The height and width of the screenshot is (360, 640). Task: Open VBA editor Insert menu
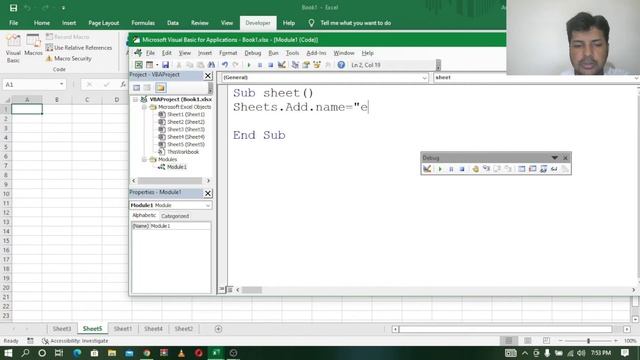pyautogui.click(x=205, y=53)
